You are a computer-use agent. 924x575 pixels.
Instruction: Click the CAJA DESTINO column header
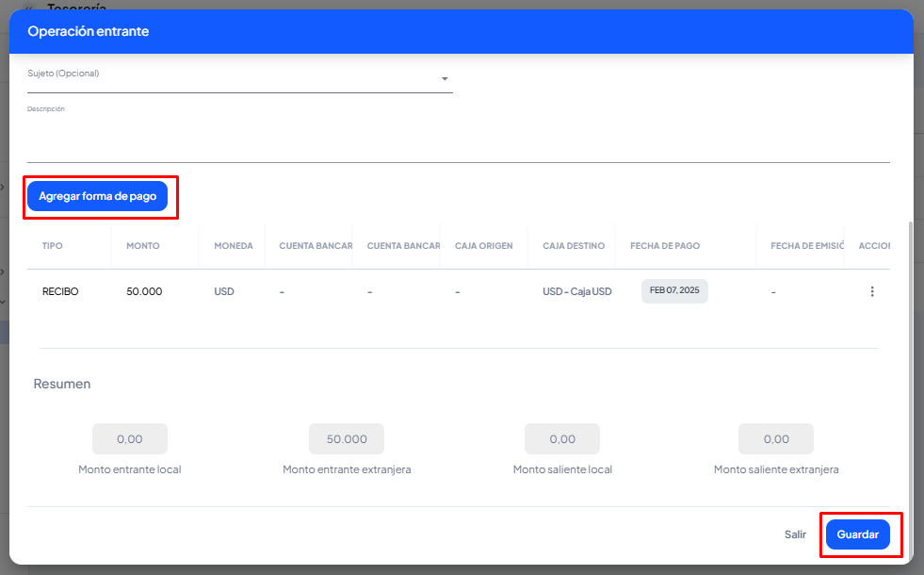(573, 246)
